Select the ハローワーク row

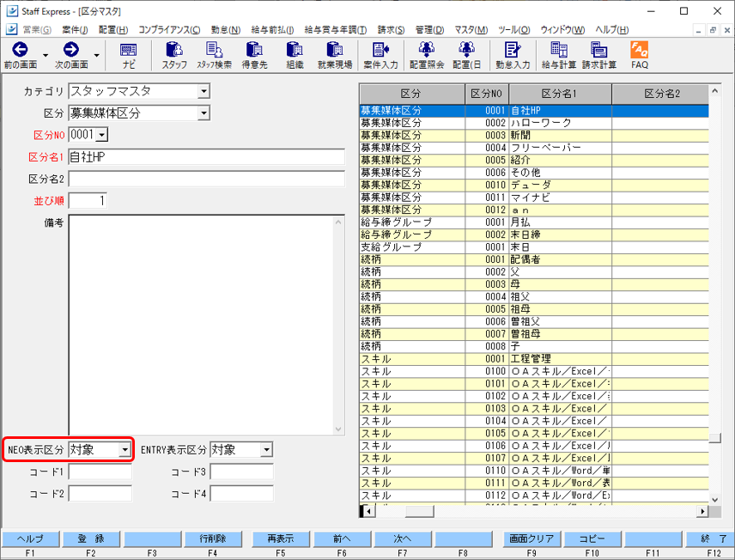[534, 123]
